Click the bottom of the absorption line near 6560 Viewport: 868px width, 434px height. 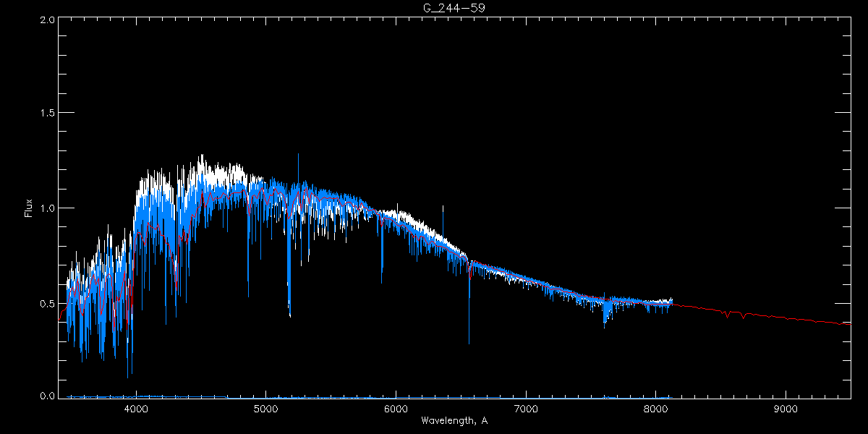pos(469,342)
